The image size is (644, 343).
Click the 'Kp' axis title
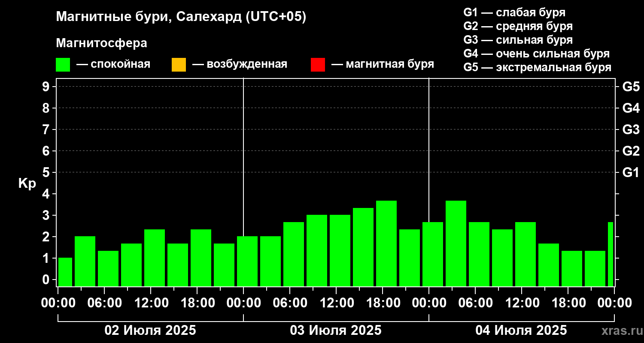coord(27,184)
